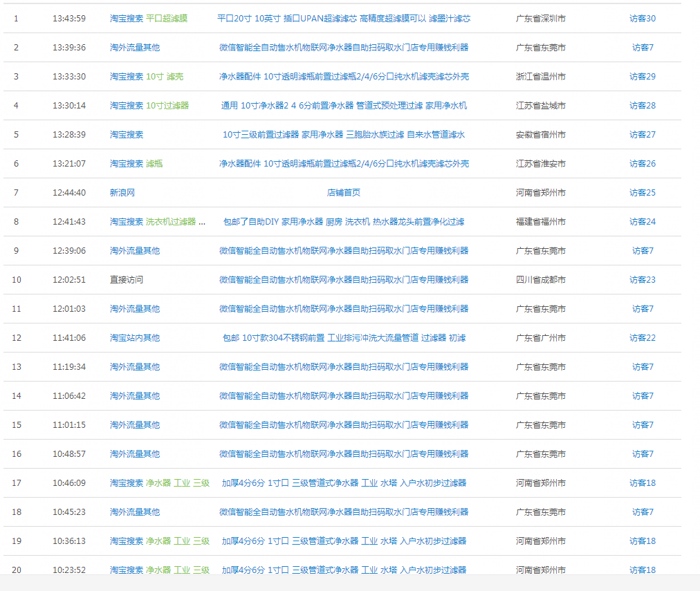Open 加厚4分6分 1寸口 product in row 19
The width and height of the screenshot is (700, 591).
click(344, 540)
